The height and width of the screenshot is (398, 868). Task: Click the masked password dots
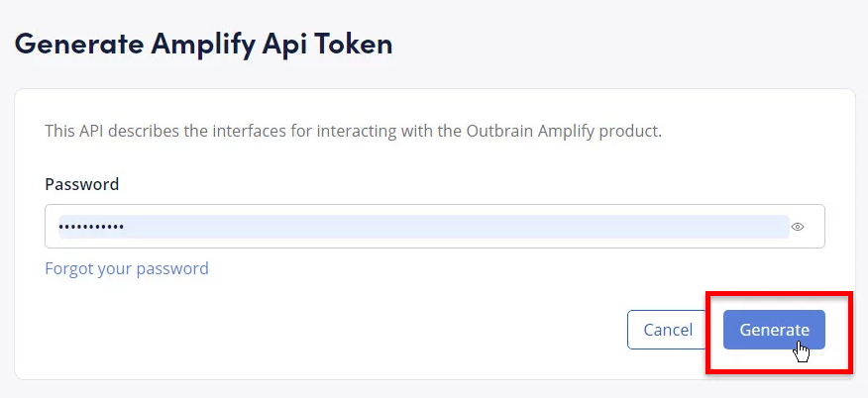92,227
